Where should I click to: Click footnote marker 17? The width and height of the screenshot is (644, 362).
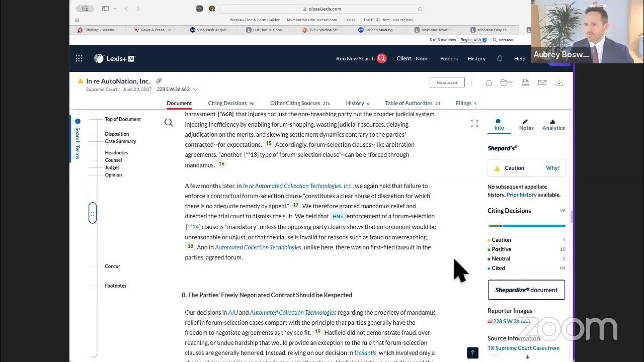[x=295, y=205]
